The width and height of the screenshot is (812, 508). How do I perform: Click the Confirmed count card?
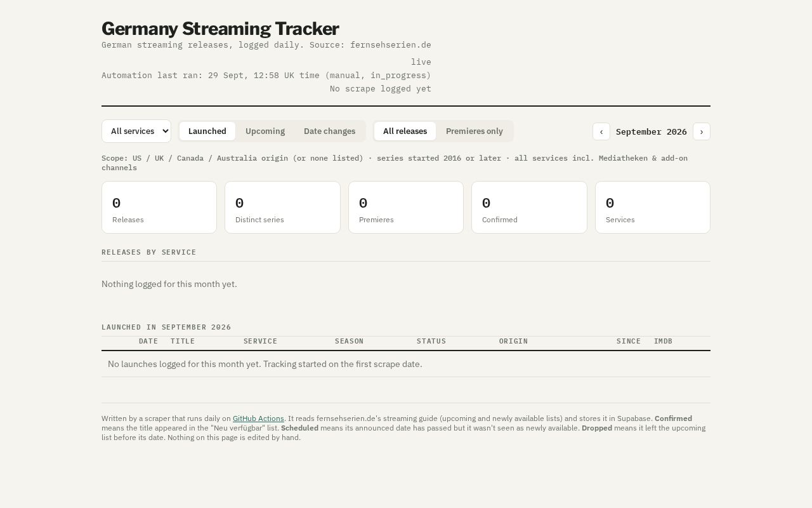[529, 208]
